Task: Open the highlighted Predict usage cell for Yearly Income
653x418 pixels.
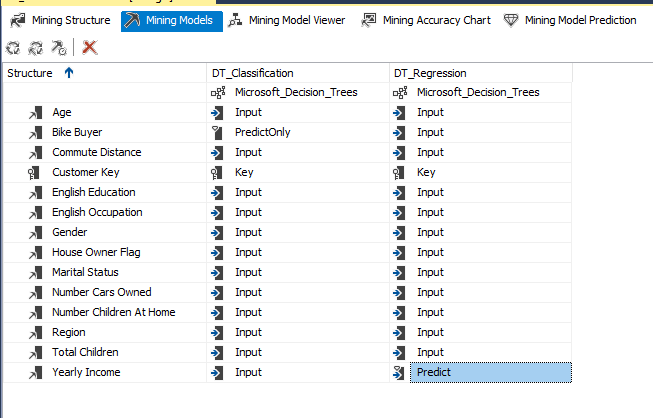Action: point(490,372)
